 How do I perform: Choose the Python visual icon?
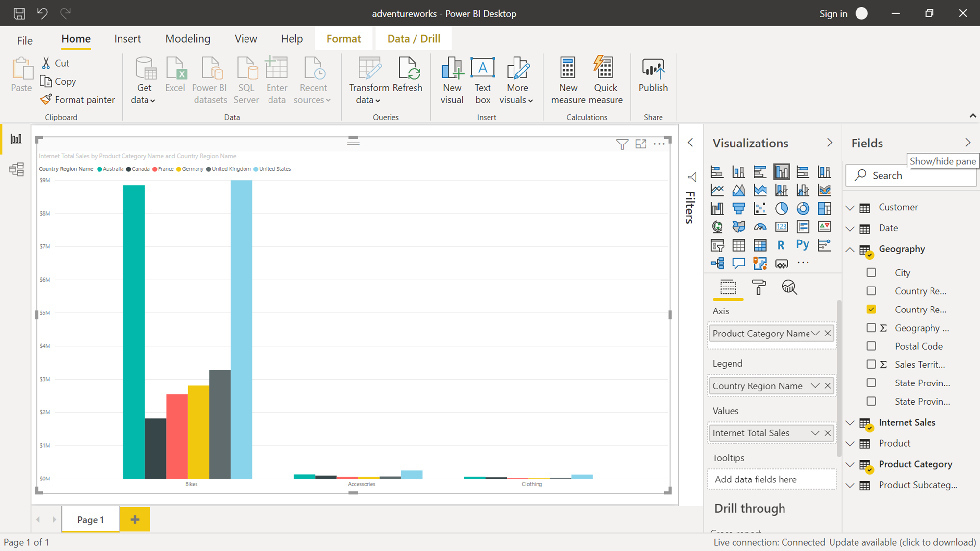click(x=803, y=245)
